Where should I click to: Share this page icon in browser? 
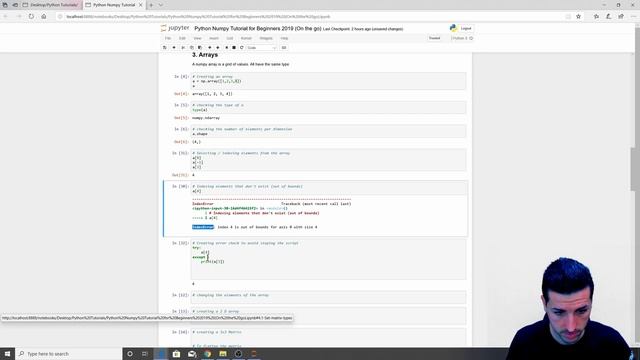(621, 17)
